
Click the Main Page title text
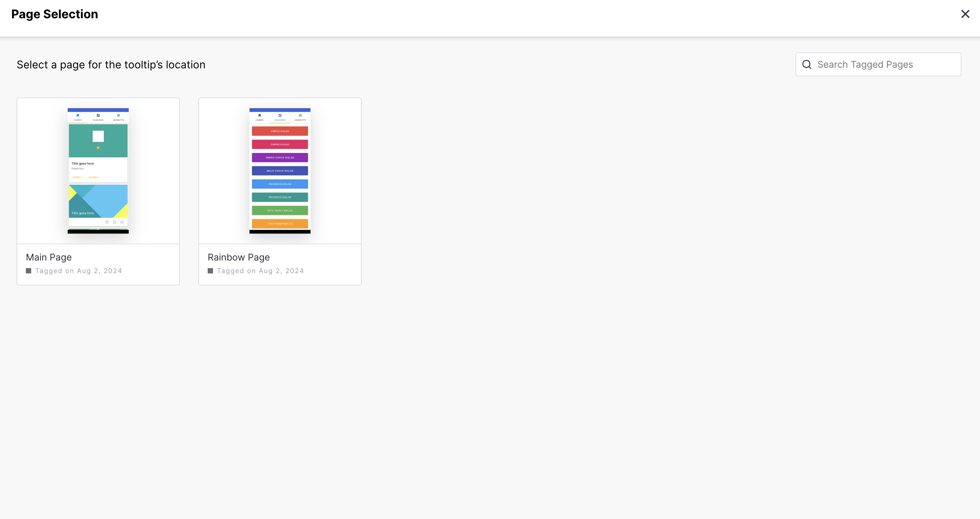click(x=49, y=257)
